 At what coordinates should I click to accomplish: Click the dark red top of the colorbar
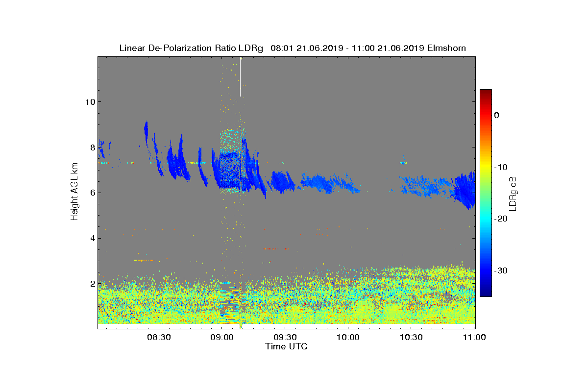point(486,92)
